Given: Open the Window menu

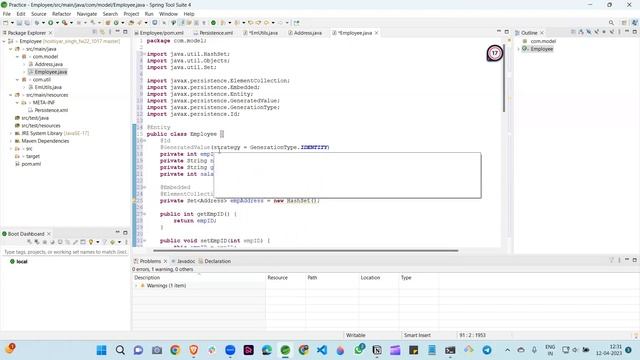Looking at the screenshot, I should [x=168, y=14].
